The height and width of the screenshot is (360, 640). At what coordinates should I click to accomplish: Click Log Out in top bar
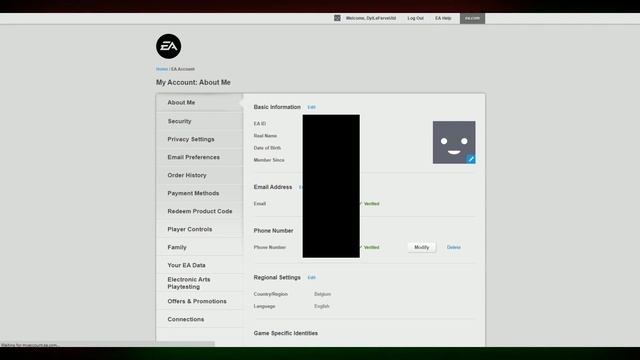(415, 18)
